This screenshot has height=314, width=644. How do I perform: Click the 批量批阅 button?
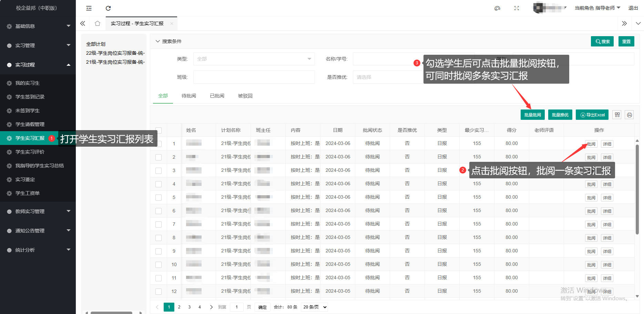pyautogui.click(x=532, y=115)
